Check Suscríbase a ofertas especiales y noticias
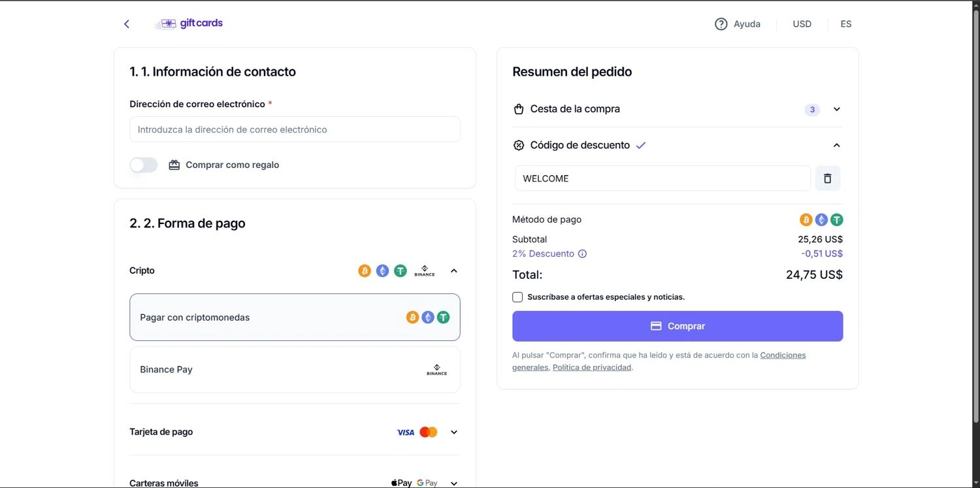Image resolution: width=980 pixels, height=488 pixels. 517,297
